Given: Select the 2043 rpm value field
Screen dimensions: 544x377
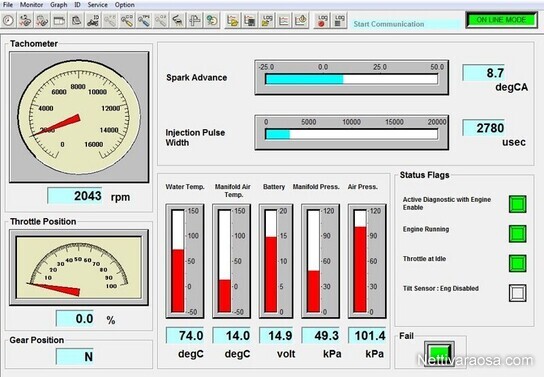Looking at the screenshot, I should (75, 196).
